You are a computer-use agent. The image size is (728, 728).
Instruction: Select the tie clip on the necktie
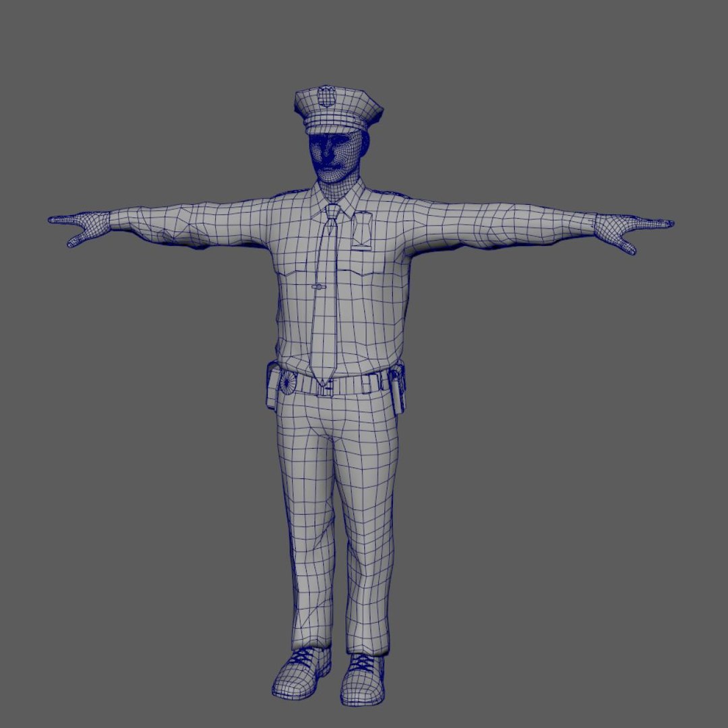(319, 287)
